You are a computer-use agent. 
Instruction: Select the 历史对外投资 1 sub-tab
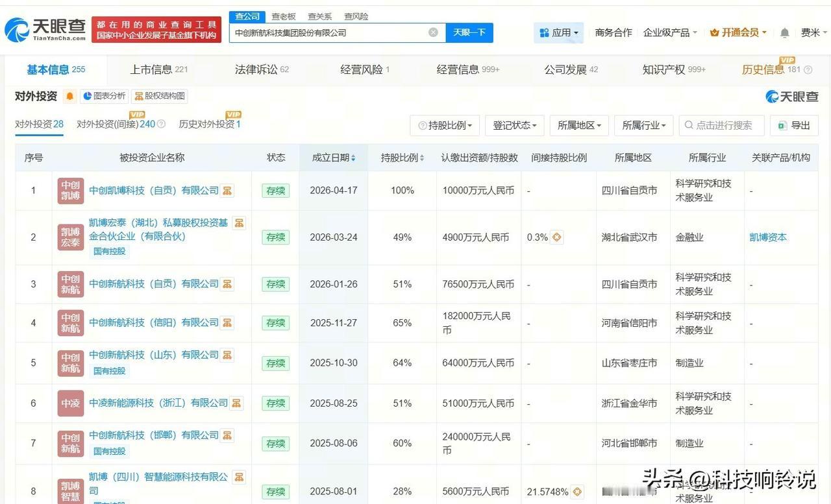[210, 124]
